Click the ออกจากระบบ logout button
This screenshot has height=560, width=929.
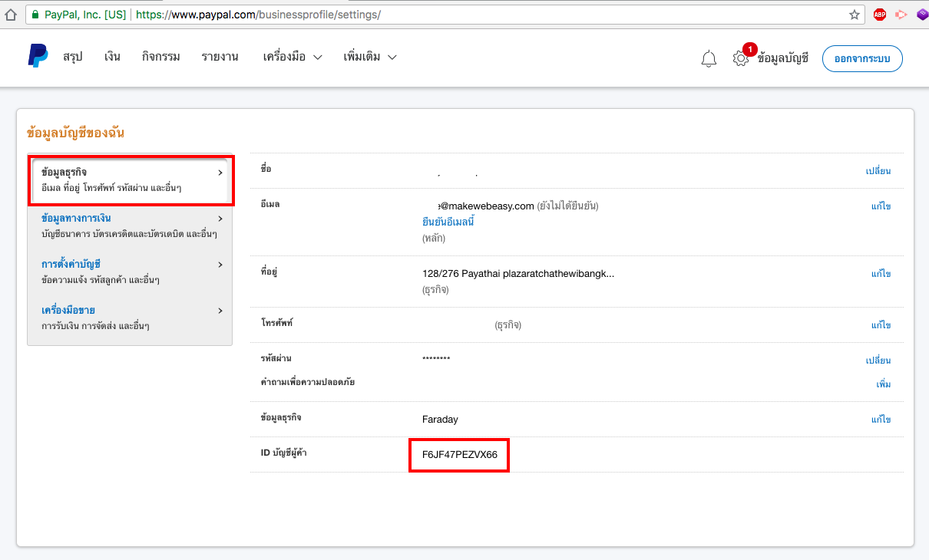(861, 58)
